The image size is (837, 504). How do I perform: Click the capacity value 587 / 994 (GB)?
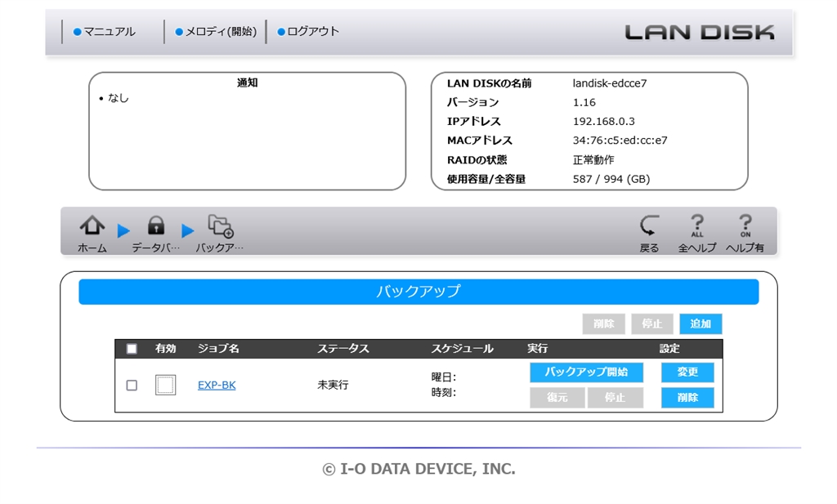[611, 179]
